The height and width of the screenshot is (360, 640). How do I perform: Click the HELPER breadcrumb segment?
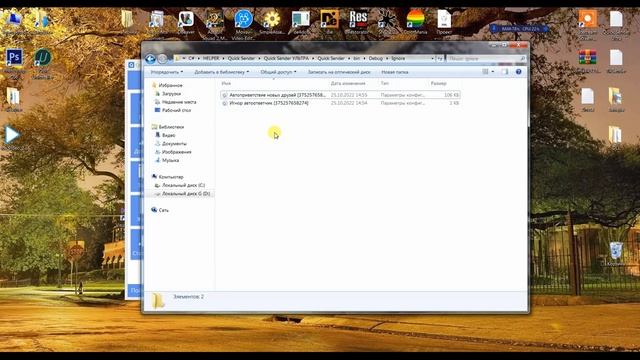point(211,58)
